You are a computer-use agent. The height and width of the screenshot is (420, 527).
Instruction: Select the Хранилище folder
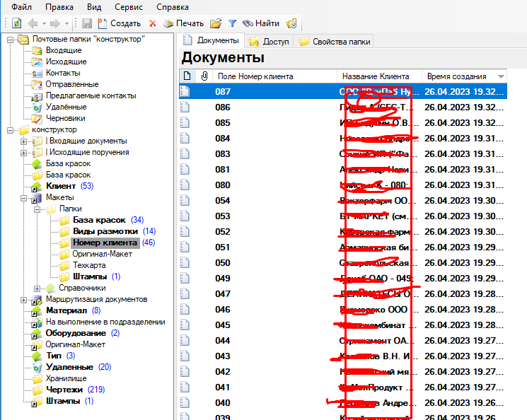66,379
